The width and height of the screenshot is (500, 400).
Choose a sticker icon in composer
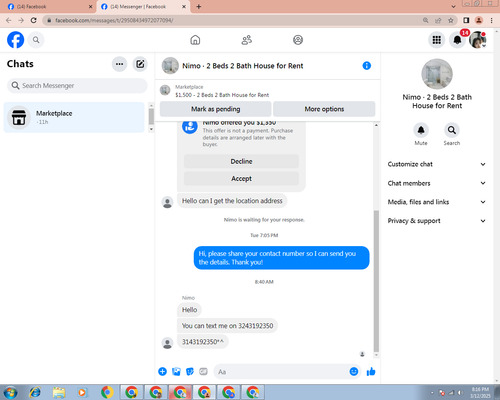[190, 371]
